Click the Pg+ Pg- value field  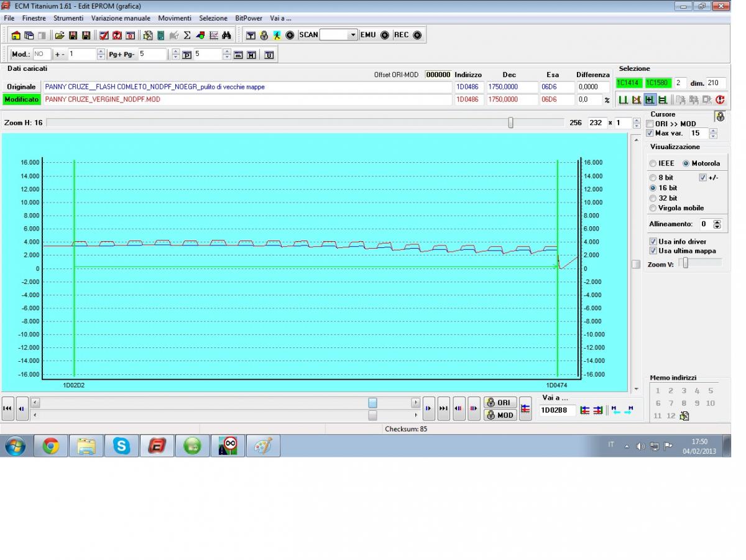pyautogui.click(x=153, y=55)
